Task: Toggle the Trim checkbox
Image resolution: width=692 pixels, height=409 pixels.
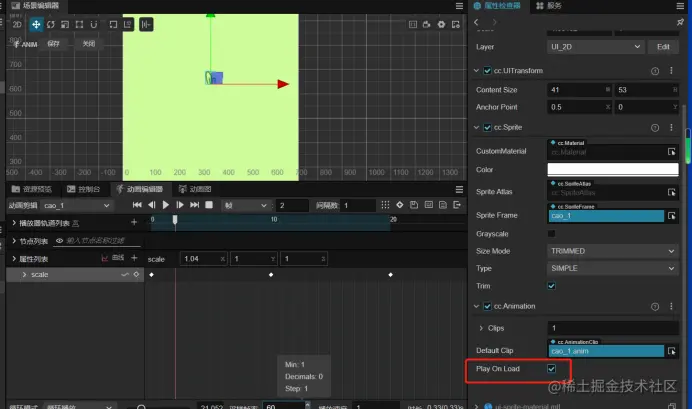Action: 552,286
